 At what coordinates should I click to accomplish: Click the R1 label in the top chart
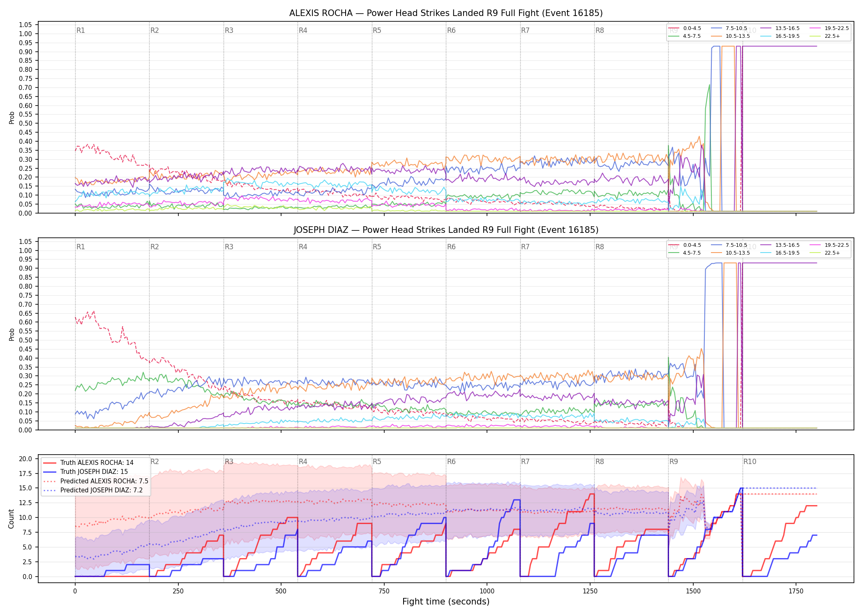81,30
